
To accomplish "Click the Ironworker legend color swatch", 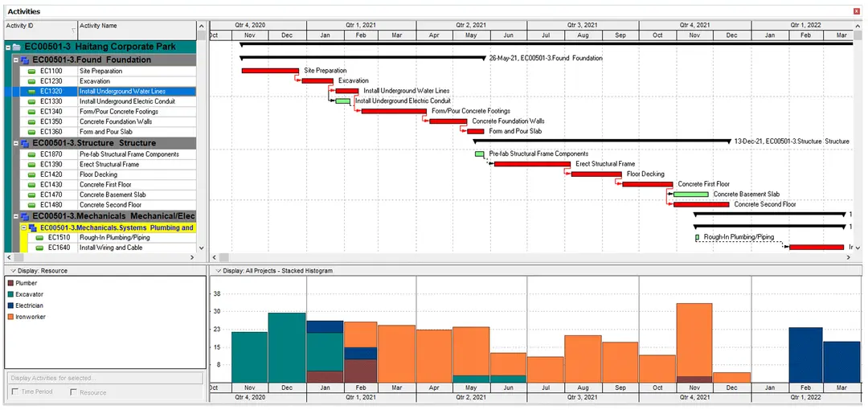I will (x=10, y=317).
